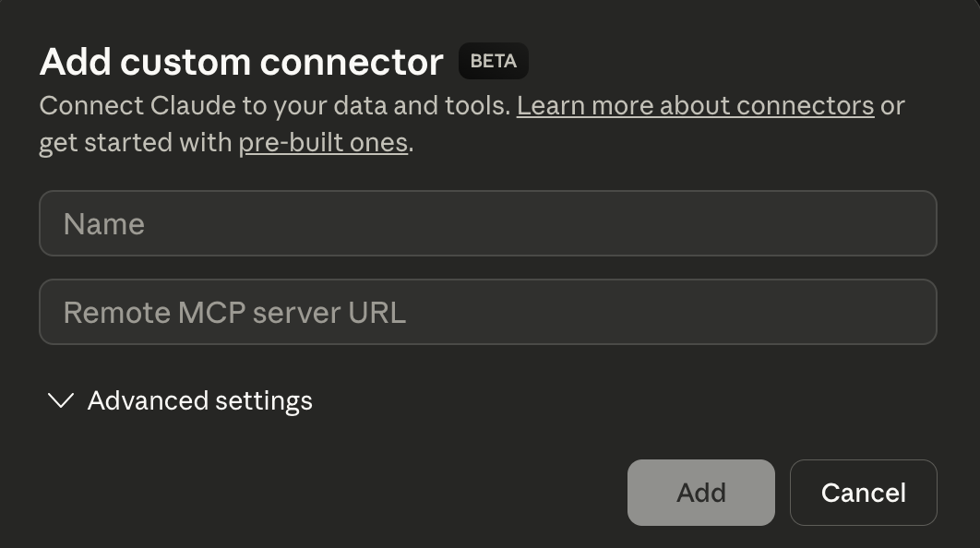980x548 pixels.
Task: Click the word connectors in the underlined link
Action: tap(813, 106)
